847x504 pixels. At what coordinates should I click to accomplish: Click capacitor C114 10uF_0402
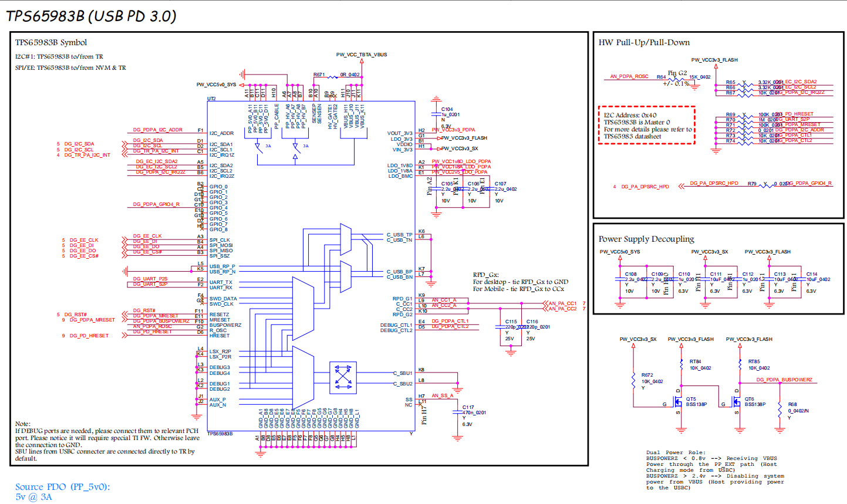802,280
